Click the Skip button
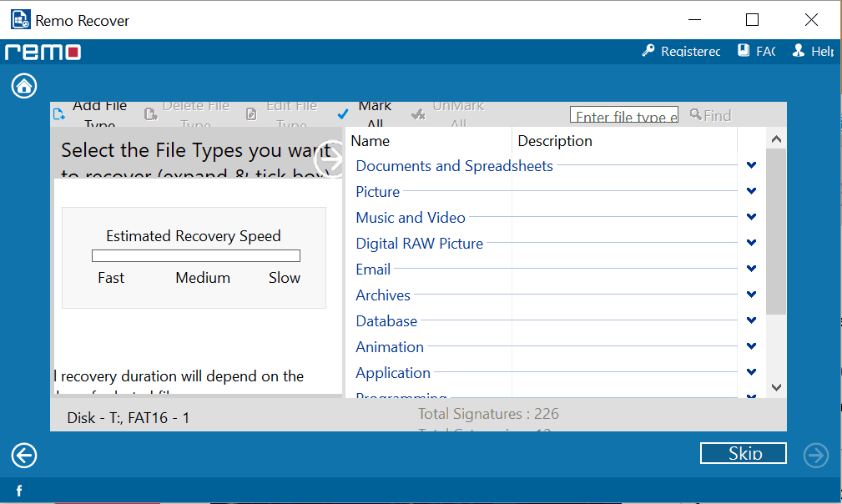Screen dimensions: 842x504 pyautogui.click(x=744, y=453)
